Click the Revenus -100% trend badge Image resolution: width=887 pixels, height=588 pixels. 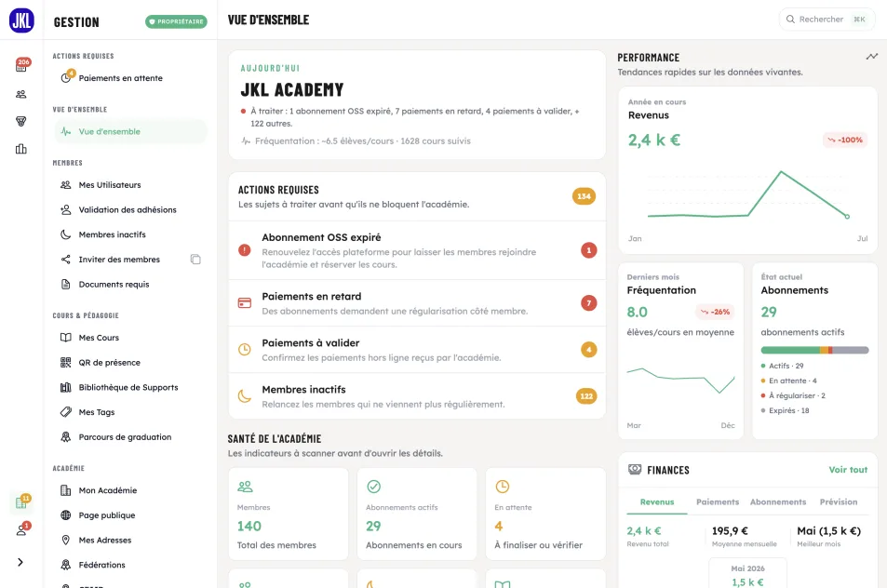coord(845,140)
